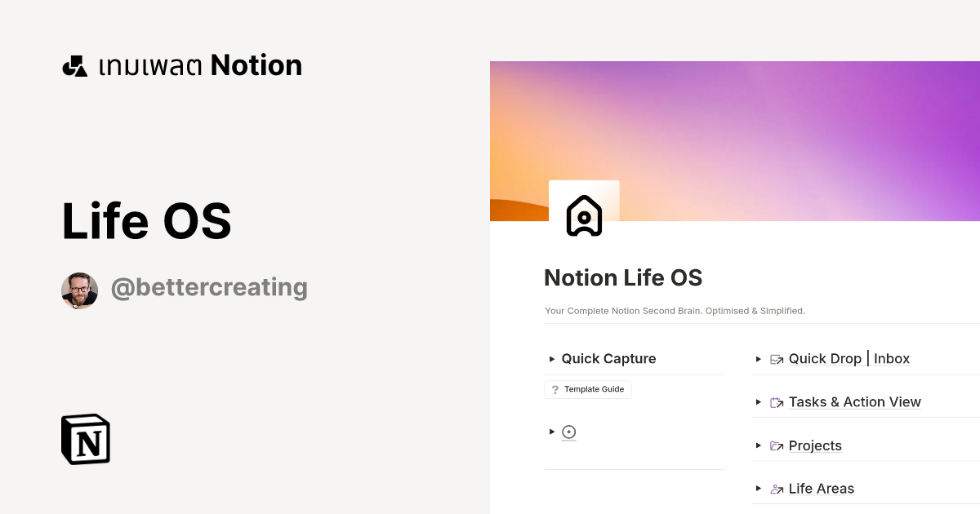Select the person icon beside Life Areas
Image resolution: width=980 pixels, height=514 pixels.
(x=776, y=489)
